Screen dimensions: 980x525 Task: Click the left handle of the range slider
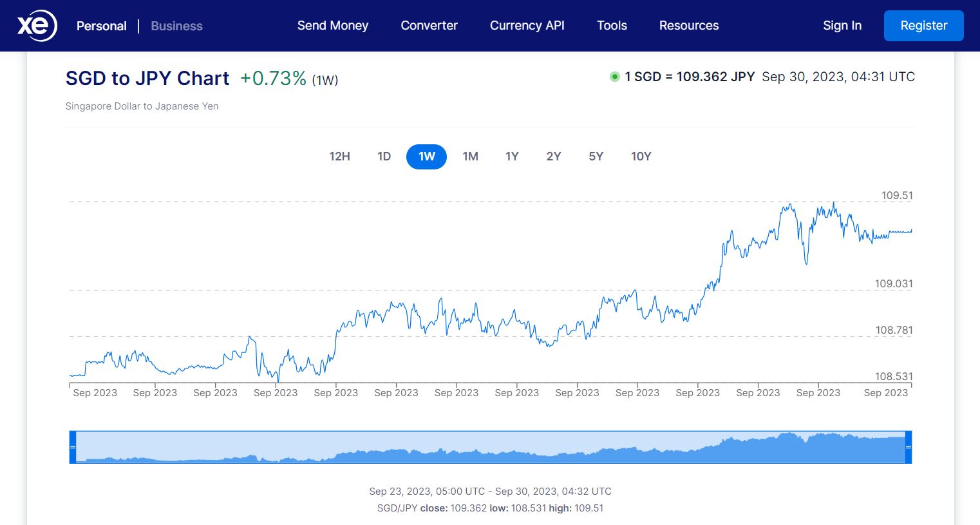(73, 446)
